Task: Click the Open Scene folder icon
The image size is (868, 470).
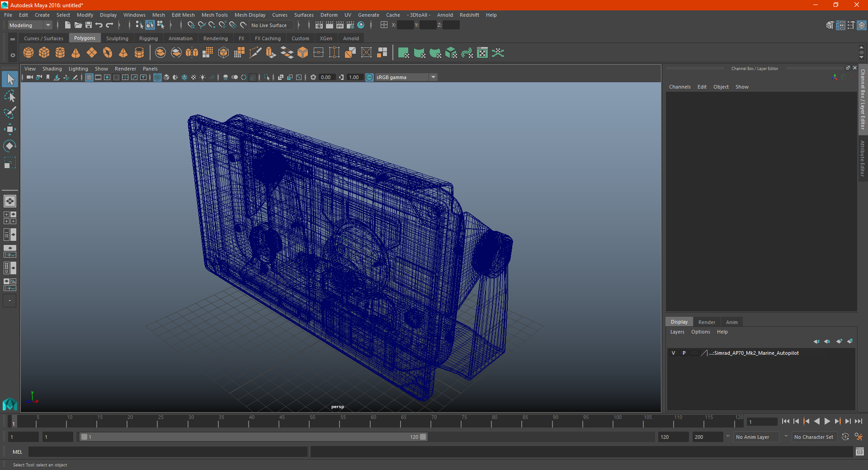Action: tap(78, 25)
